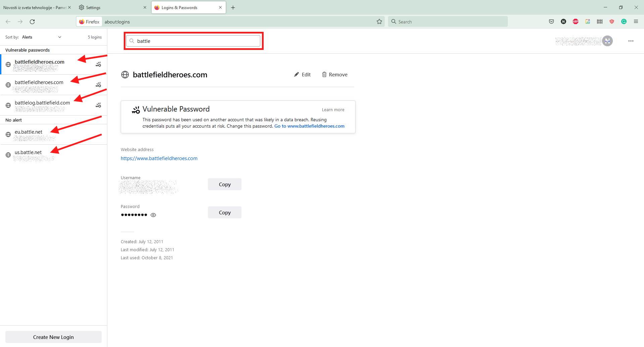This screenshot has height=347, width=644.
Task: Click the page reload icon
Action: pos(32,21)
